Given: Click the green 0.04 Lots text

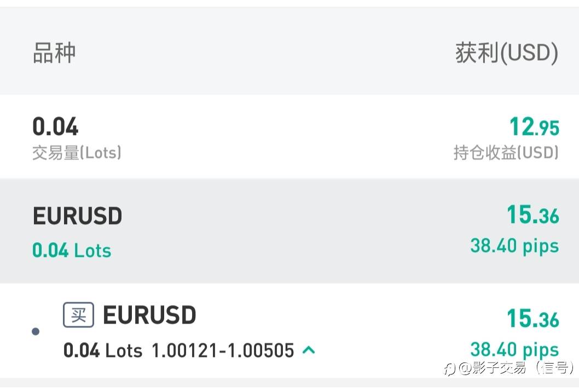Looking at the screenshot, I should point(72,250).
